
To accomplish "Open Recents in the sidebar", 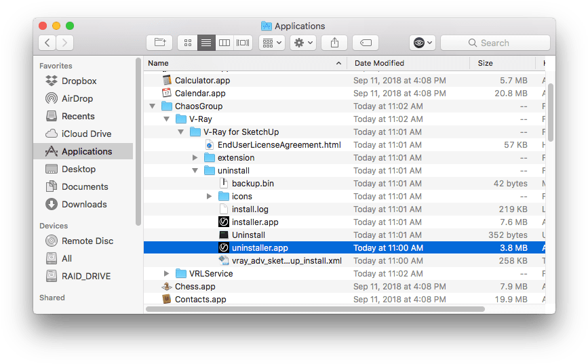I will point(78,116).
